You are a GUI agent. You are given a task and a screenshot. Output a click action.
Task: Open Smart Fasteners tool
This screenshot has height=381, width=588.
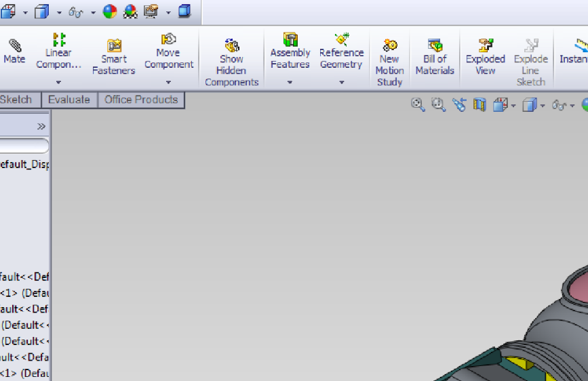pyautogui.click(x=114, y=57)
